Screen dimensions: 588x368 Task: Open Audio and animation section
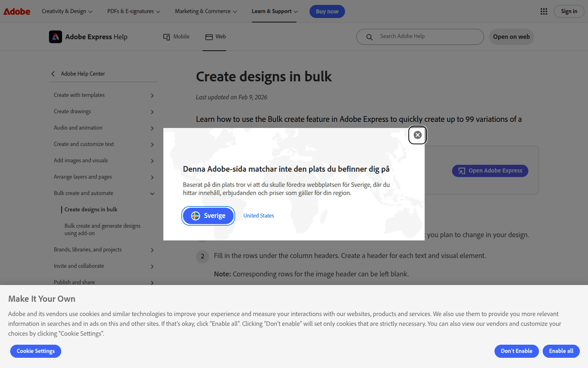[78, 128]
